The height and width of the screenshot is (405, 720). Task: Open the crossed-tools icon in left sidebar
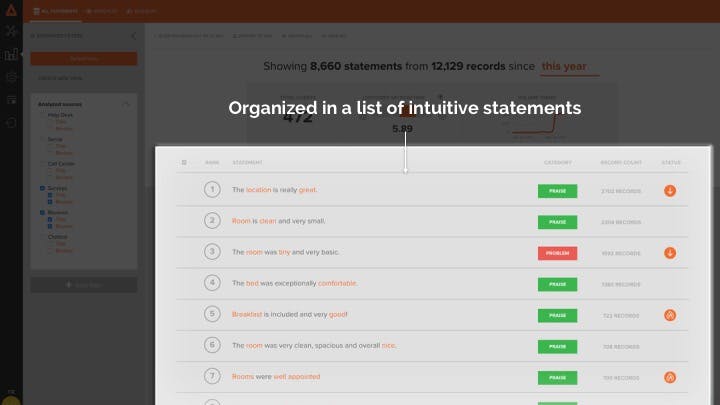pyautogui.click(x=11, y=31)
